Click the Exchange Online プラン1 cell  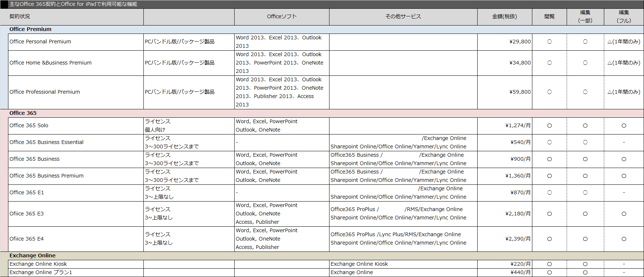(x=76, y=273)
